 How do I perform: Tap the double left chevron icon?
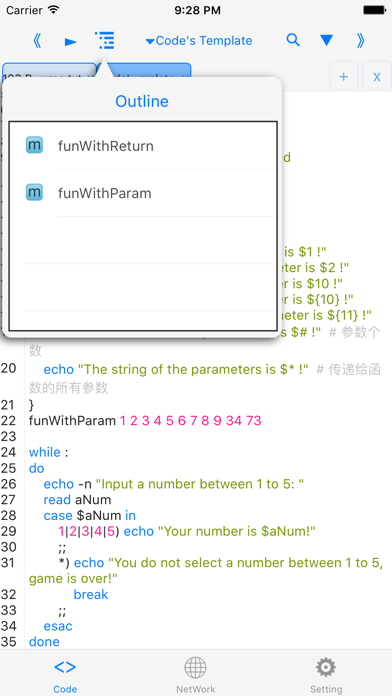pos(37,41)
